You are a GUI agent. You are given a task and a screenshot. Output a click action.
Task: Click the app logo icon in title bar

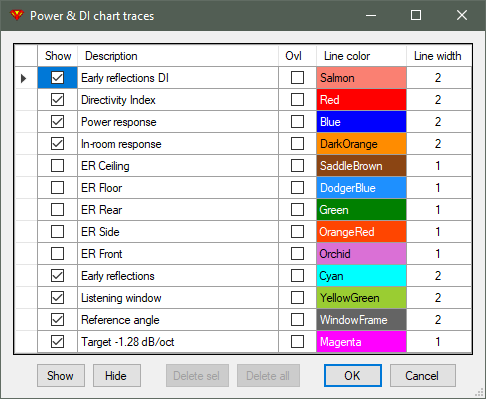click(x=16, y=15)
